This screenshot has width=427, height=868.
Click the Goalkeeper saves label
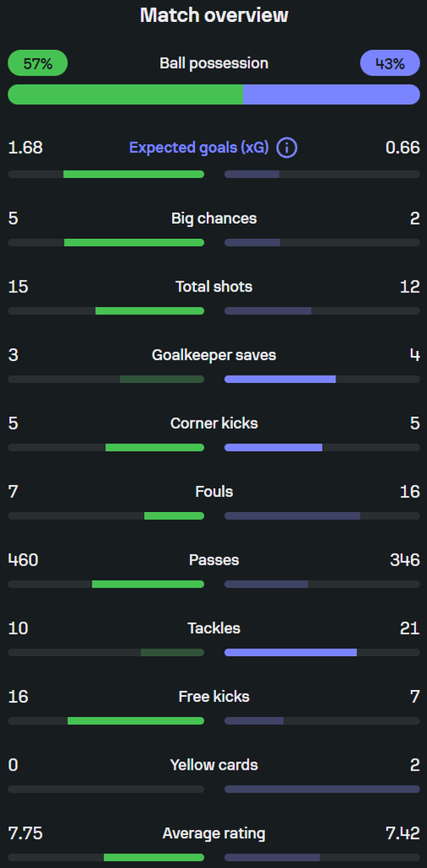click(x=214, y=355)
